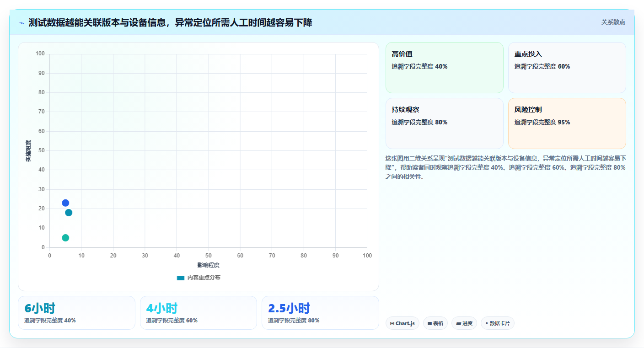Select the 6小时 stat card
The height and width of the screenshot is (348, 644).
[x=76, y=313]
